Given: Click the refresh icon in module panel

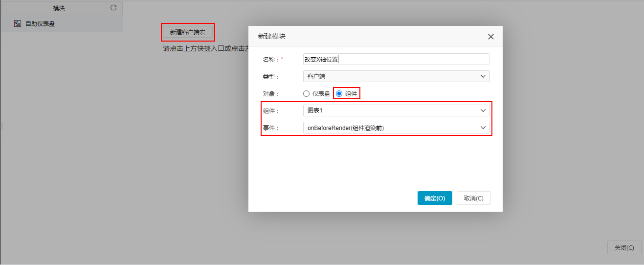Looking at the screenshot, I should point(113,8).
